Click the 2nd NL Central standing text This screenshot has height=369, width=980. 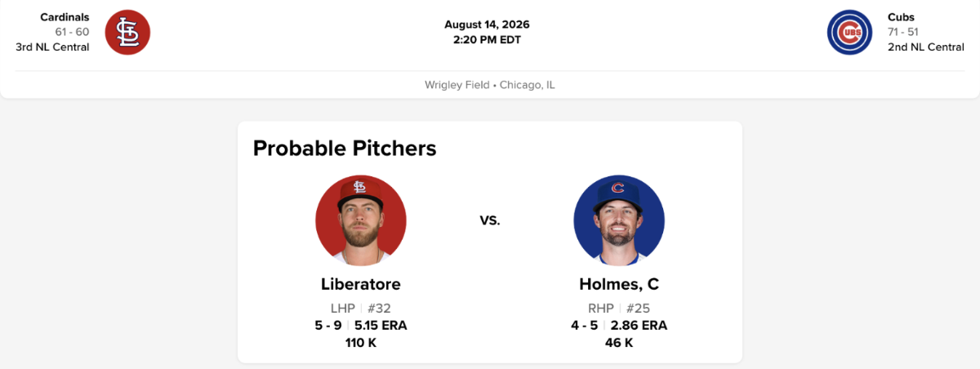(926, 47)
